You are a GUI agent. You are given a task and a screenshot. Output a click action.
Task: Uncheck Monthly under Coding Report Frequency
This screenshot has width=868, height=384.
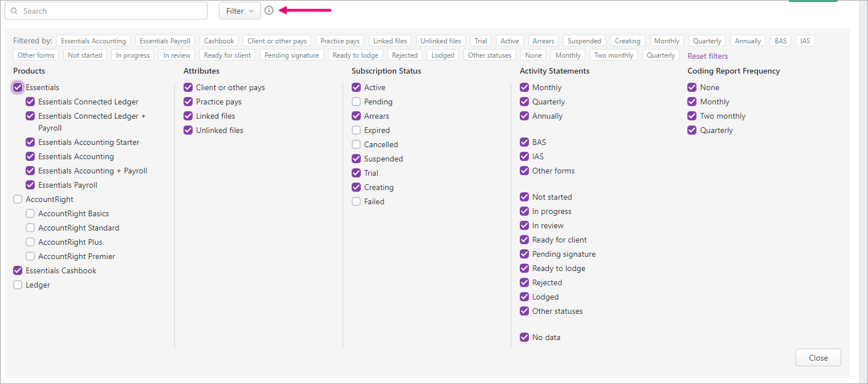(692, 102)
